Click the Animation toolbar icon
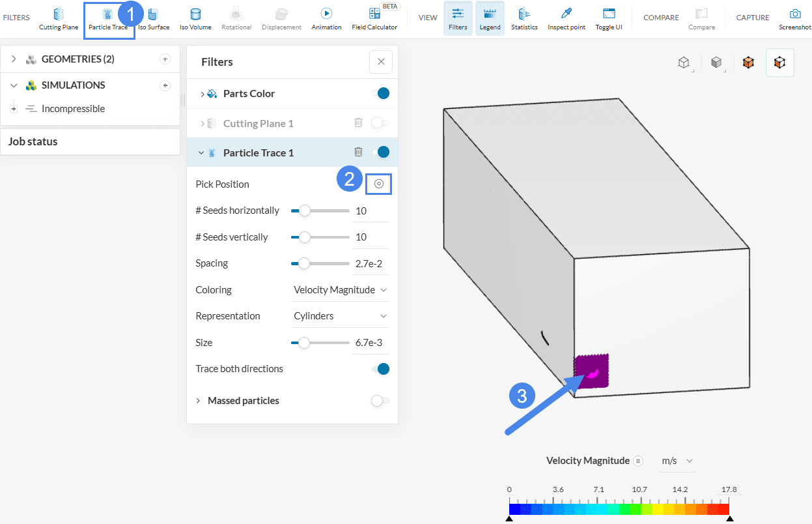This screenshot has height=524, width=812. point(326,18)
